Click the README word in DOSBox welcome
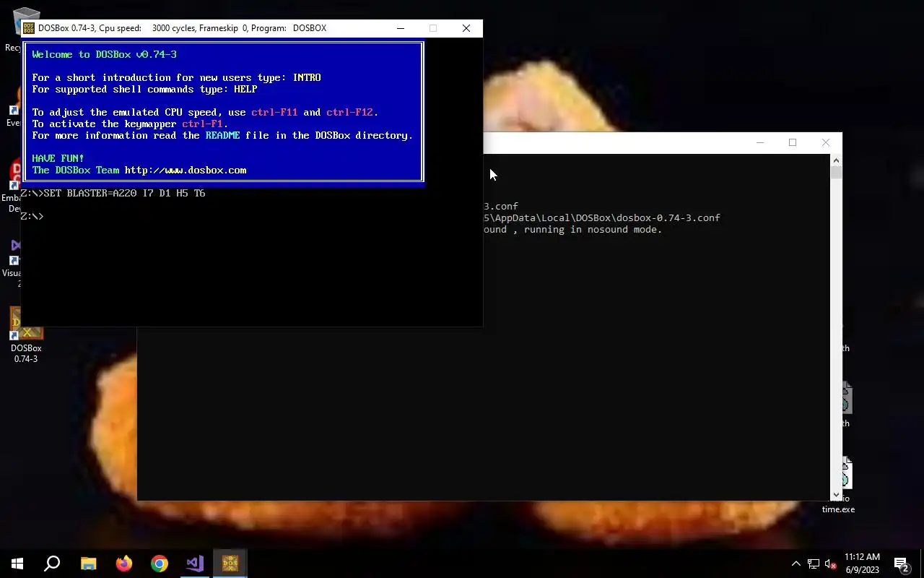This screenshot has height=578, width=924. point(222,136)
